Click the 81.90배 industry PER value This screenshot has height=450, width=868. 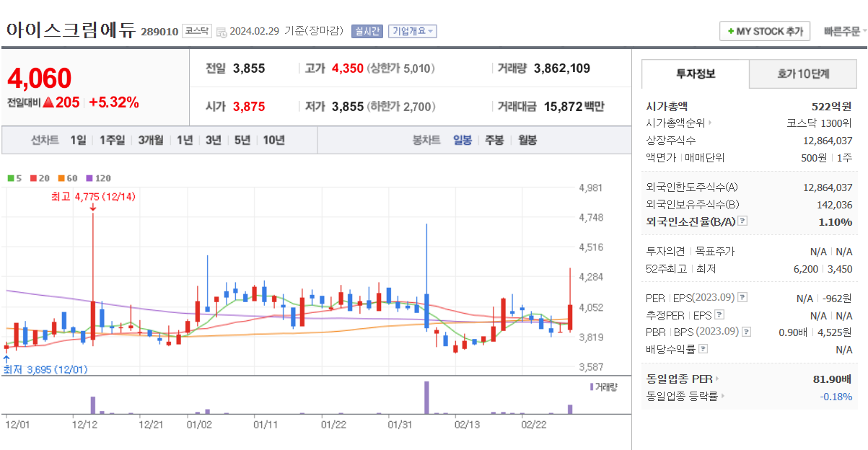(x=833, y=379)
